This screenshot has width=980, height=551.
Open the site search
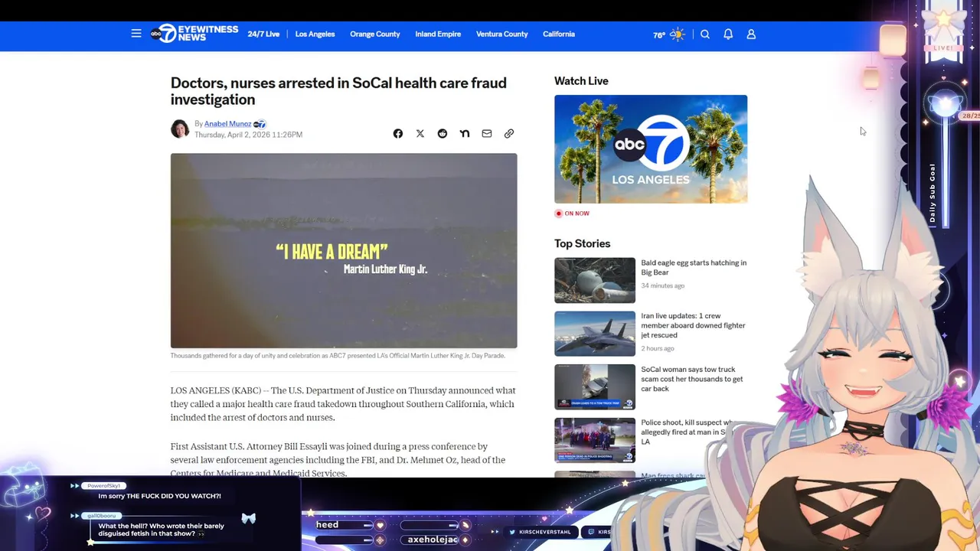click(x=705, y=34)
